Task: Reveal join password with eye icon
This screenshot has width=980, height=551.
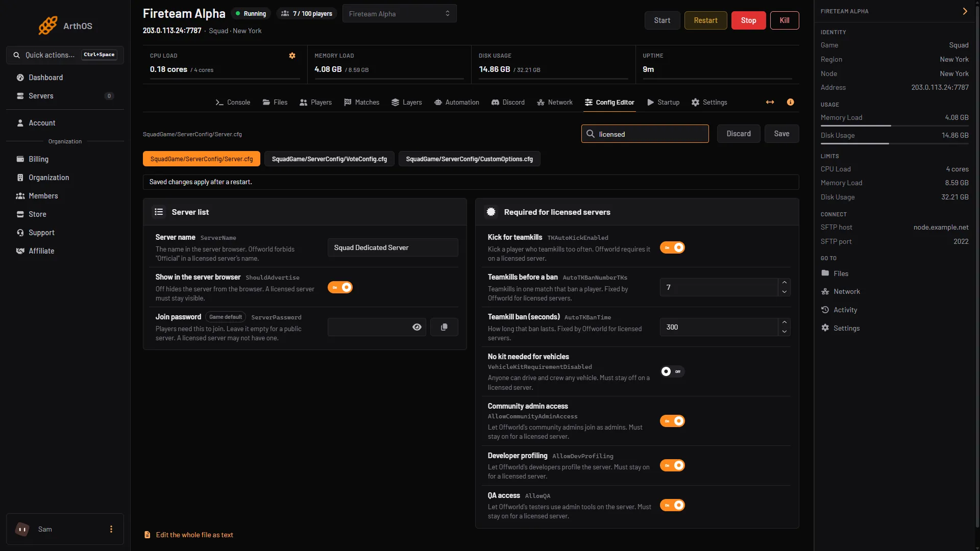Action: click(417, 327)
